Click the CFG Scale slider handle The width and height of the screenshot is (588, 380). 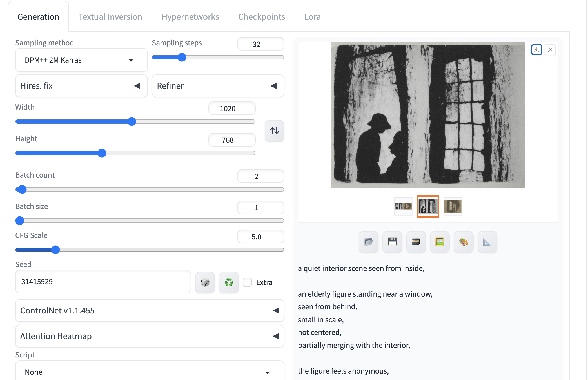(x=56, y=250)
